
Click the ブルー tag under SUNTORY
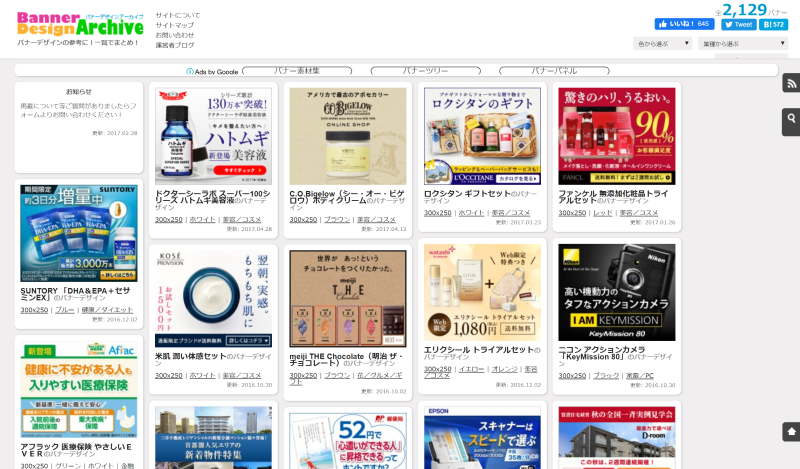click(x=64, y=310)
